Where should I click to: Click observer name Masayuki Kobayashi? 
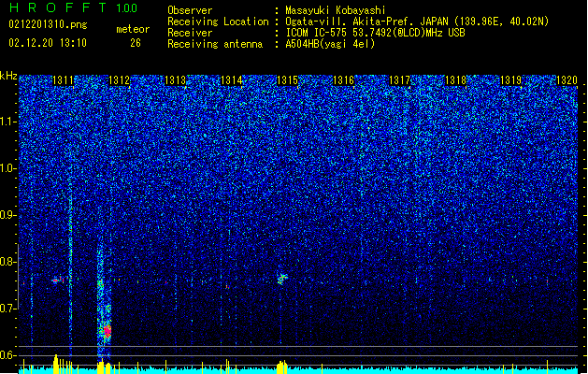click(x=336, y=10)
